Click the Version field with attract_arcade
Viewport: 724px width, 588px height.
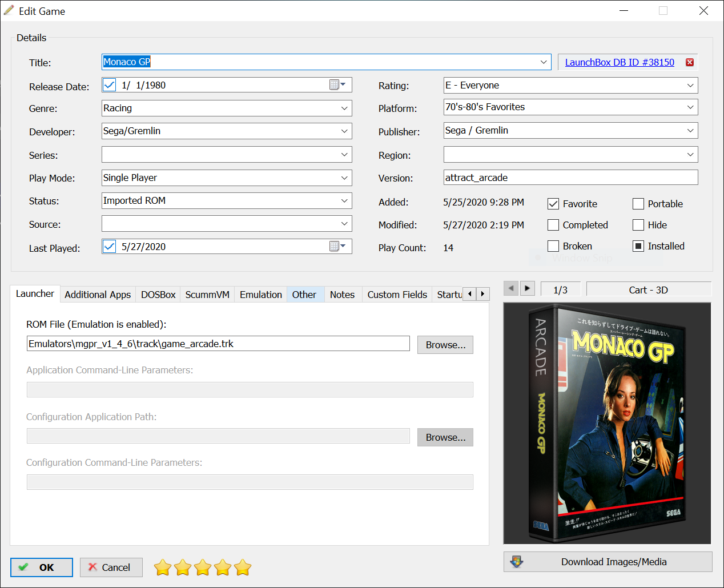coord(570,178)
